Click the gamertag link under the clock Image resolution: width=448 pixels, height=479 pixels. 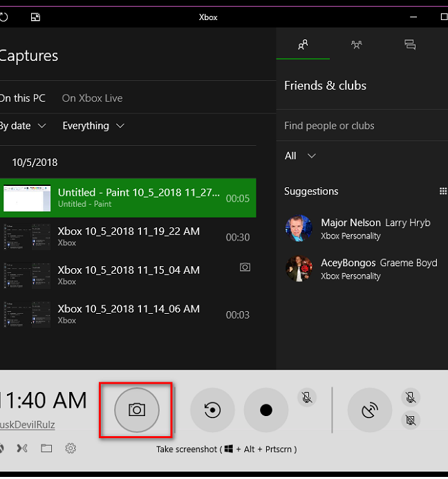click(x=28, y=424)
